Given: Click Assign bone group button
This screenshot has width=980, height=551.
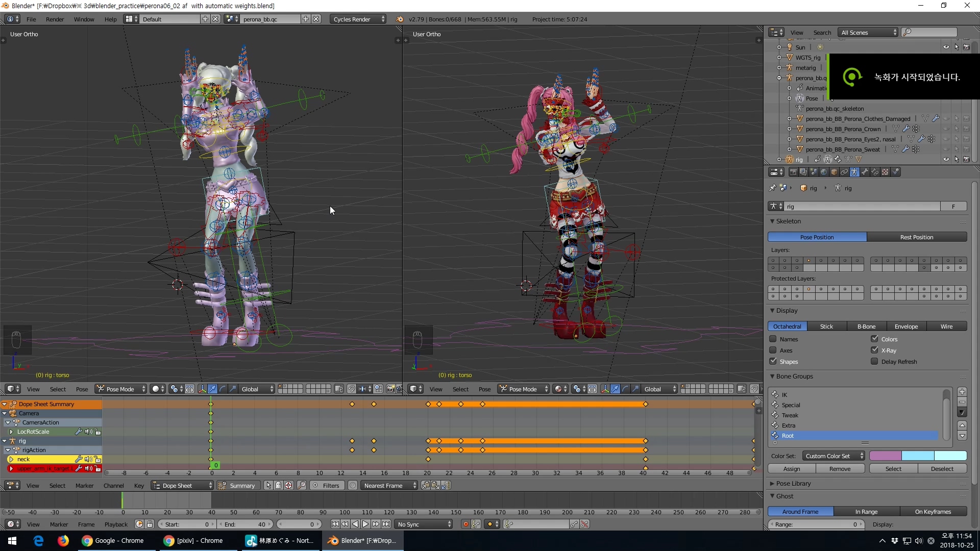Looking at the screenshot, I should tap(792, 468).
